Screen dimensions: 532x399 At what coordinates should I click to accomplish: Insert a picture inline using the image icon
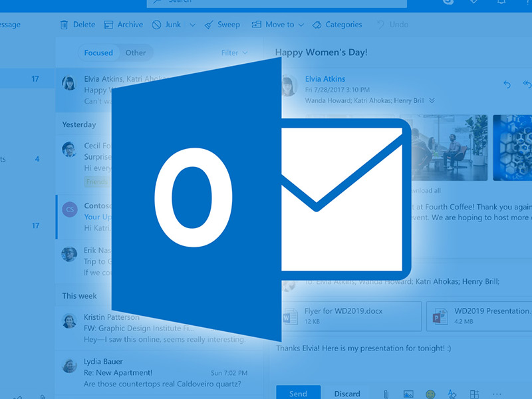click(408, 394)
